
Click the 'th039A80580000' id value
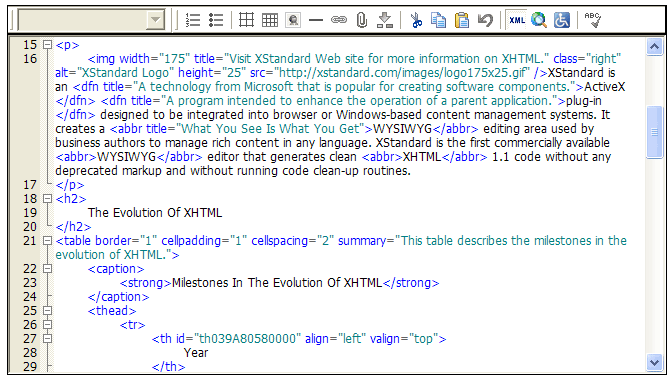248,338
